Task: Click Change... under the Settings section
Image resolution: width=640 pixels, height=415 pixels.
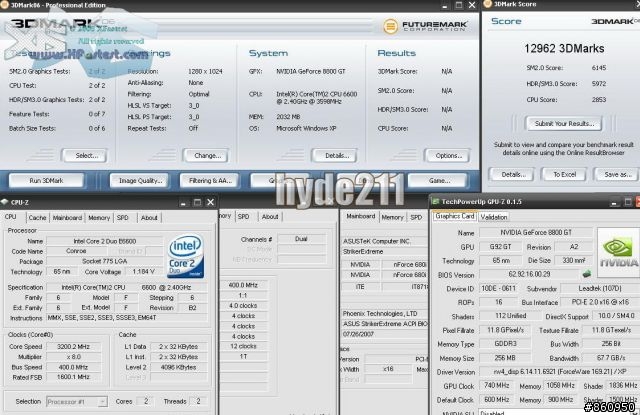Action: pyautogui.click(x=207, y=155)
